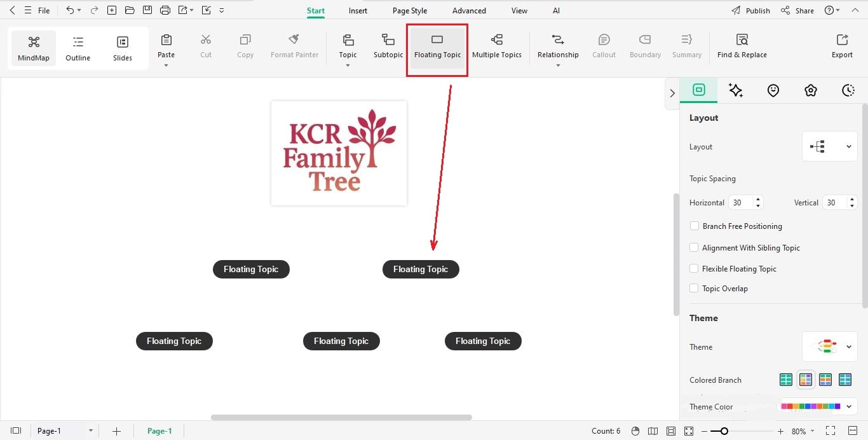Open the Advanced menu tab
Viewport: 868px width, 440px height.
468,10
